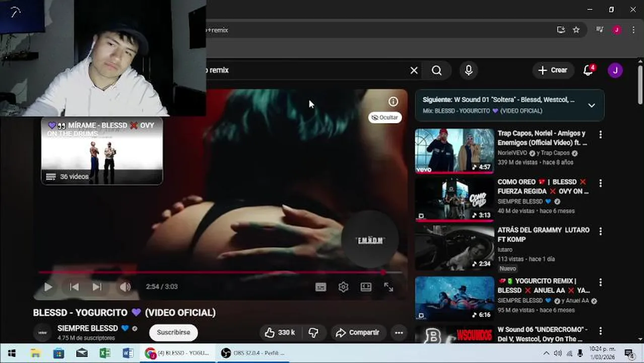Dislike the video

click(313, 333)
